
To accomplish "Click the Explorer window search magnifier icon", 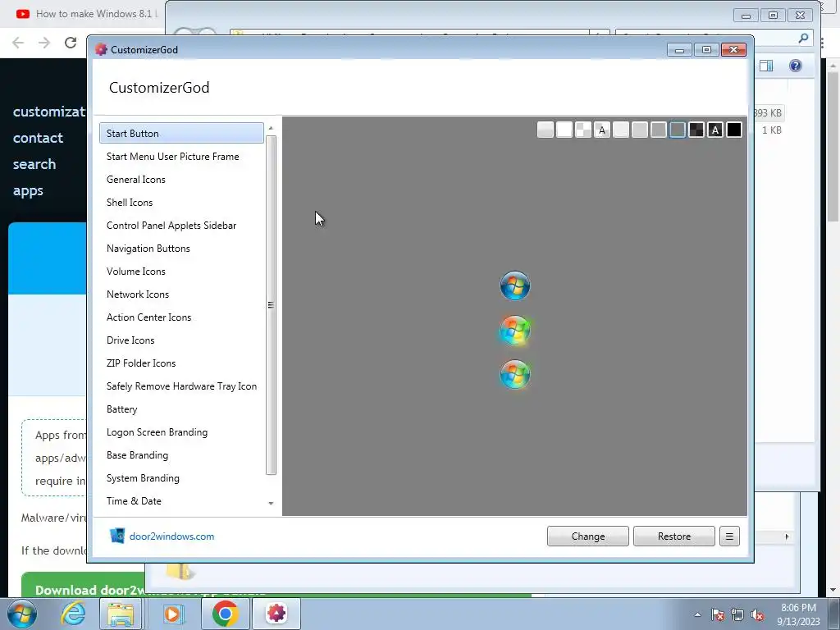I will (803, 38).
